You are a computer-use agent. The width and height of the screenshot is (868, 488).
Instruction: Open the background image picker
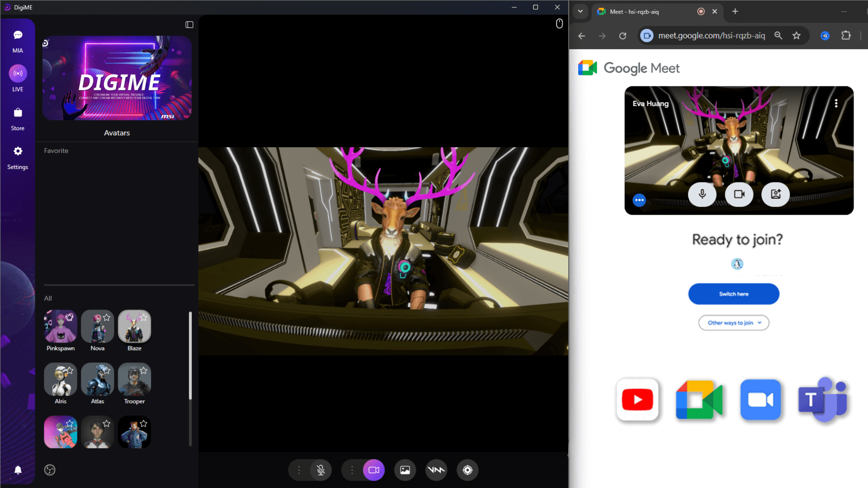pyautogui.click(x=405, y=470)
